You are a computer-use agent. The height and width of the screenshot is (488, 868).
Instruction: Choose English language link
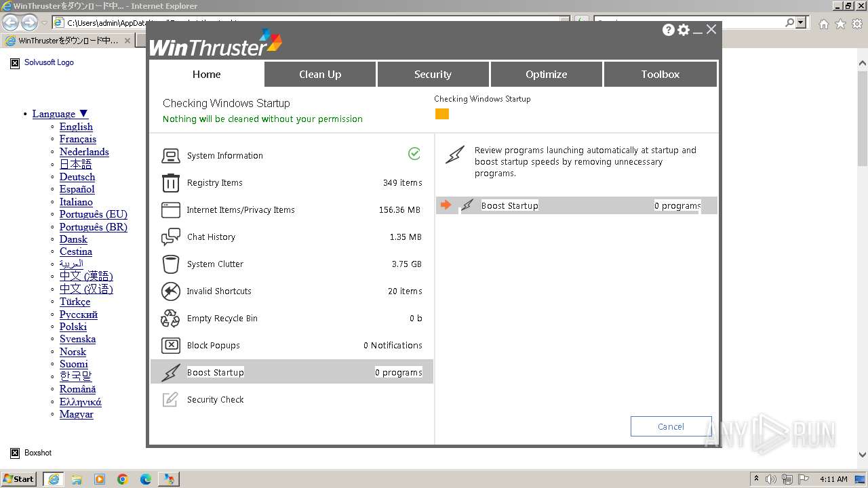(x=76, y=127)
